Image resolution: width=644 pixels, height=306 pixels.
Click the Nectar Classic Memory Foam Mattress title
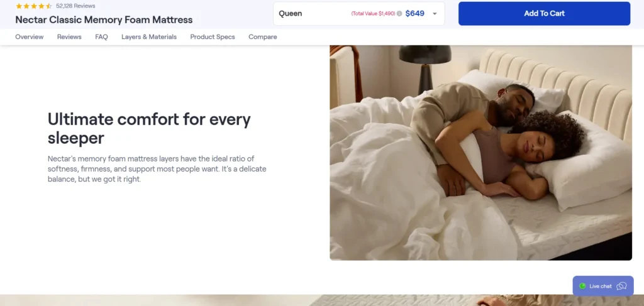[104, 19]
